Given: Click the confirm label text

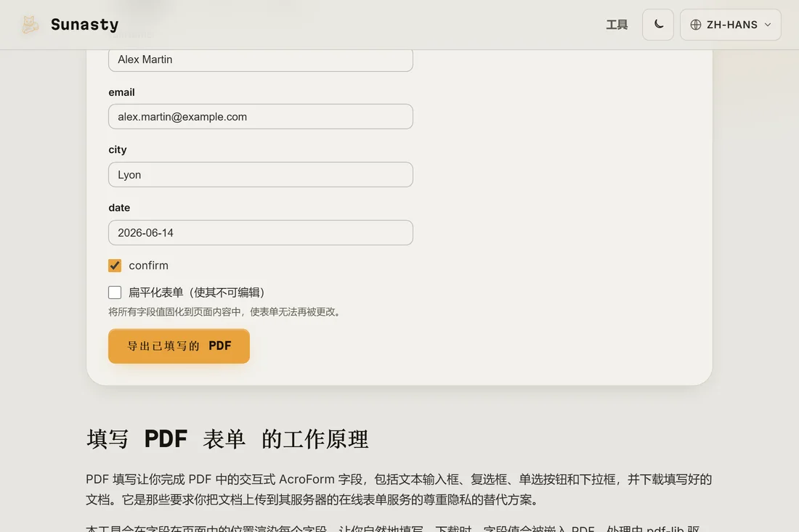Looking at the screenshot, I should pos(148,265).
